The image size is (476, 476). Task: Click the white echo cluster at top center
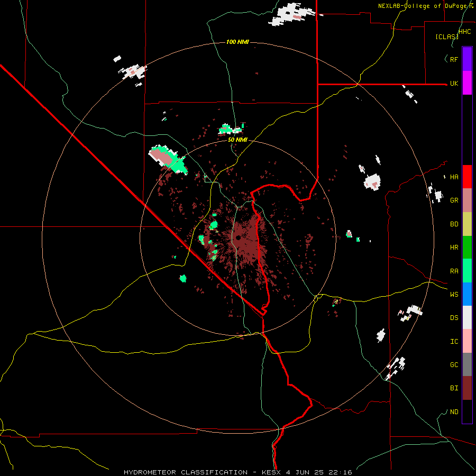292,15
